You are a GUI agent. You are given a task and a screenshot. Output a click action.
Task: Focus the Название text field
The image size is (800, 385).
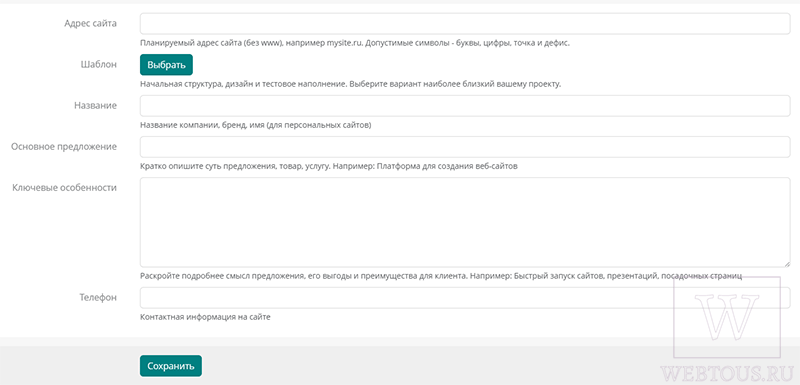(465, 106)
